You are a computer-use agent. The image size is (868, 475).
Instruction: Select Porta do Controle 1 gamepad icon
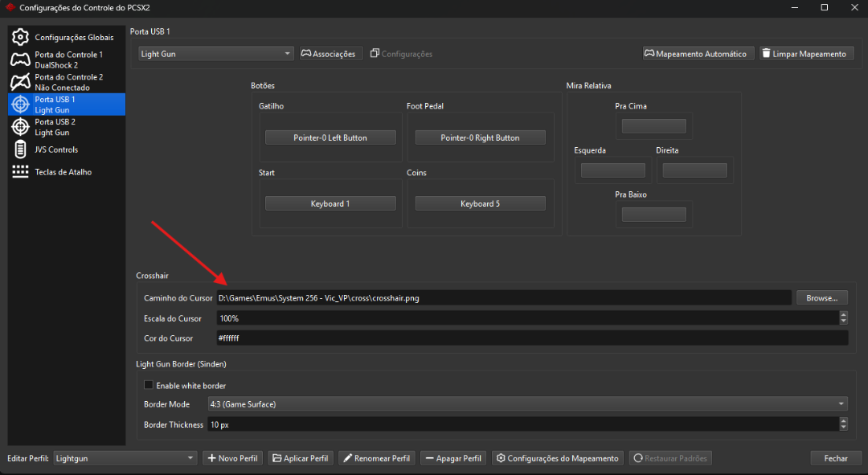click(20, 59)
